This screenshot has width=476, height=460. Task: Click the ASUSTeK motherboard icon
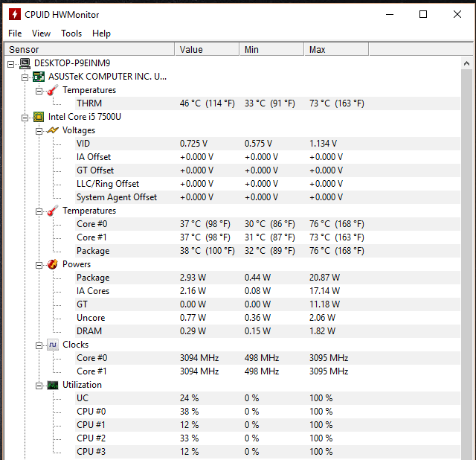(x=39, y=77)
